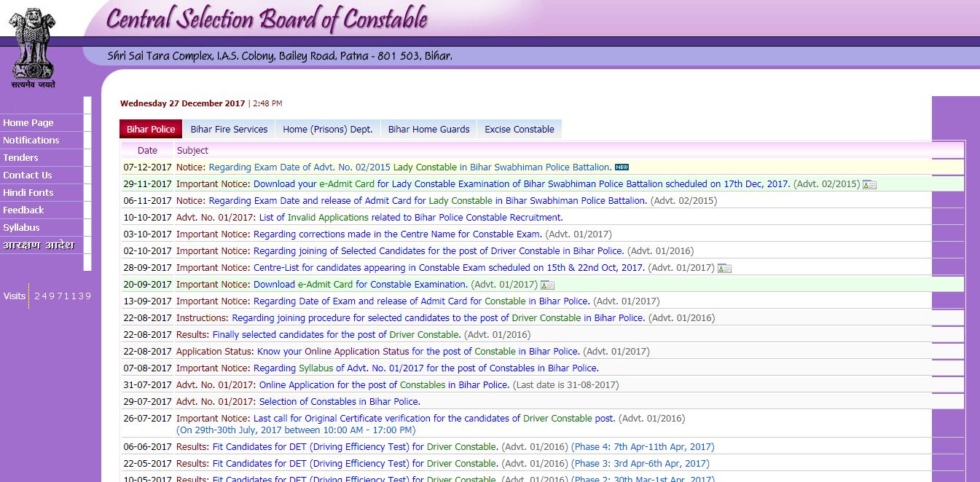Open admit card icon beside Advt. 02/2015 Lady Constable notice
This screenshot has height=482, width=980.
pos(869,184)
